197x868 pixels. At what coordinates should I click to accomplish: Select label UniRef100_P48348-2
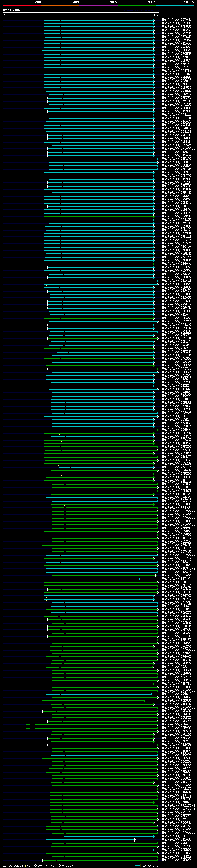point(179,569)
